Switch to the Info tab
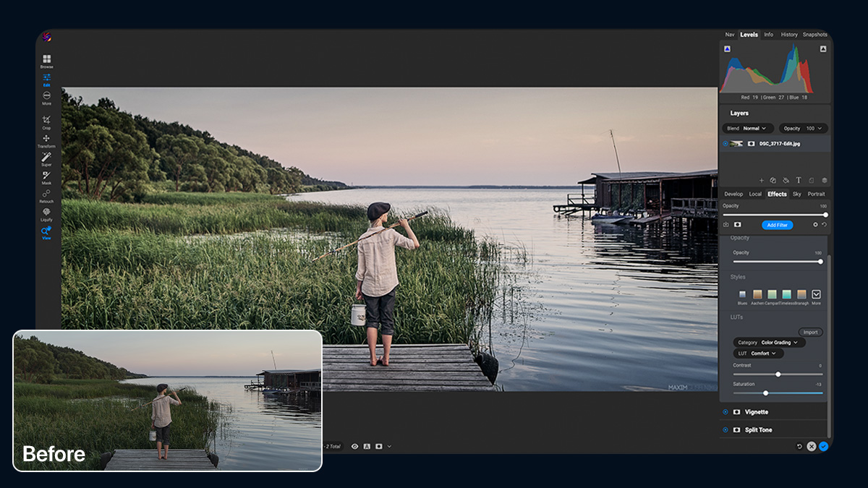This screenshot has width=868, height=488. pos(768,35)
